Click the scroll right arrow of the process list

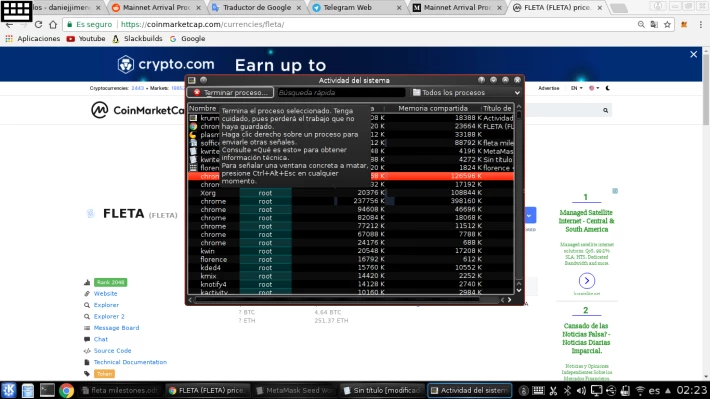click(509, 300)
